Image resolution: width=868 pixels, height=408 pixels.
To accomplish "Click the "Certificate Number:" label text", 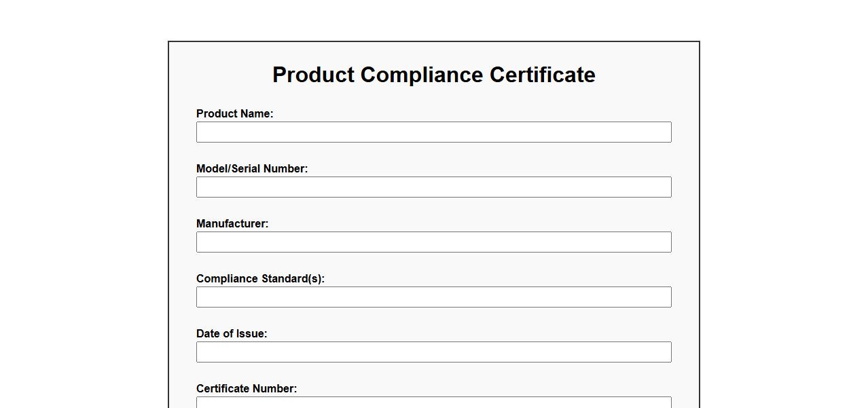I will (x=246, y=389).
